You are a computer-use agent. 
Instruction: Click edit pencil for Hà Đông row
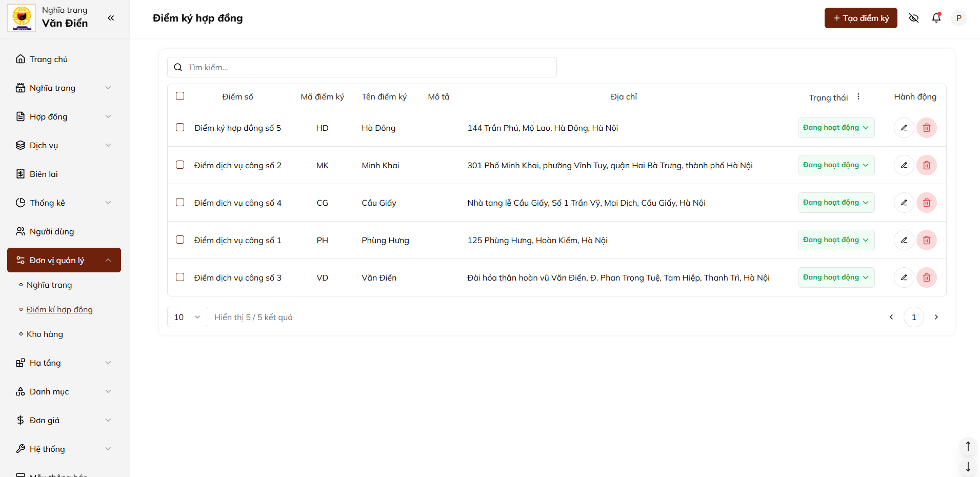(x=904, y=128)
